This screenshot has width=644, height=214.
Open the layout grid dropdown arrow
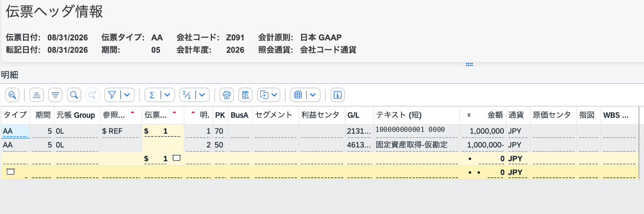click(x=313, y=95)
